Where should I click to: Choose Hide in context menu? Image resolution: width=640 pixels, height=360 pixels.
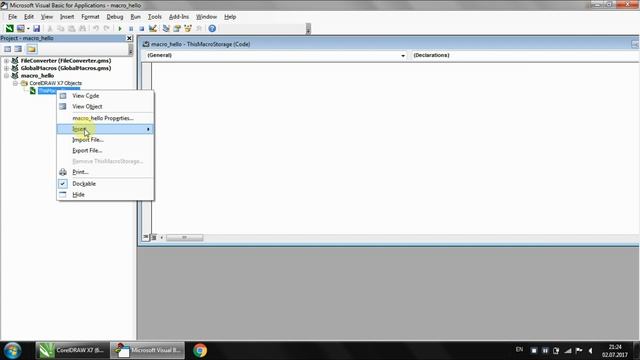105,195
